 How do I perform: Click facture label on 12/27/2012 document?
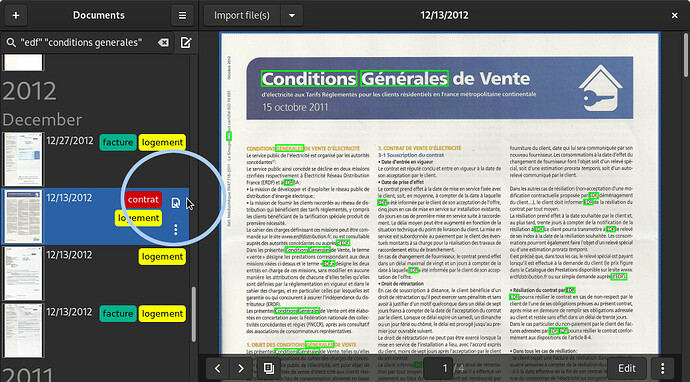(118, 143)
